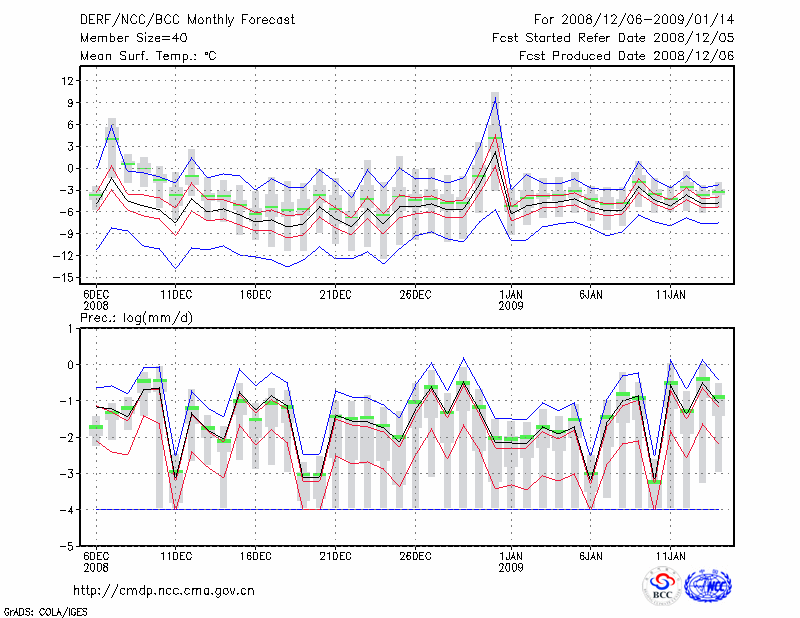
Task: Click the NCC globe logo
Action: click(x=708, y=587)
